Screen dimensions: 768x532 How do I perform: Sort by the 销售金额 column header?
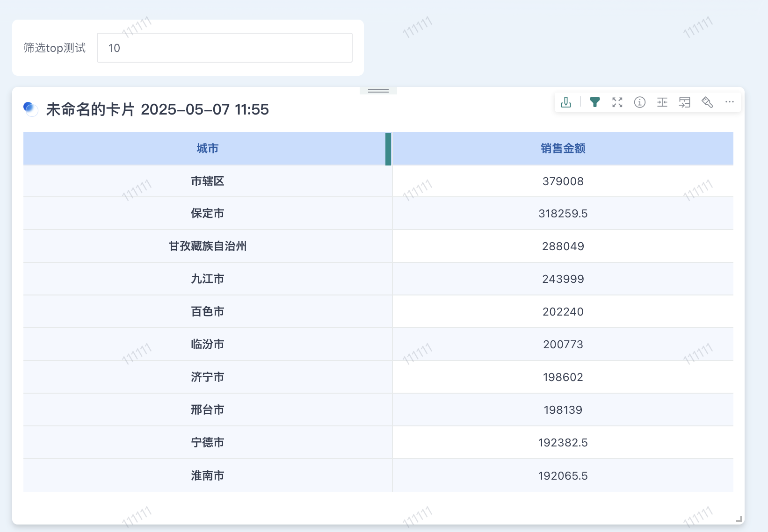click(x=563, y=149)
